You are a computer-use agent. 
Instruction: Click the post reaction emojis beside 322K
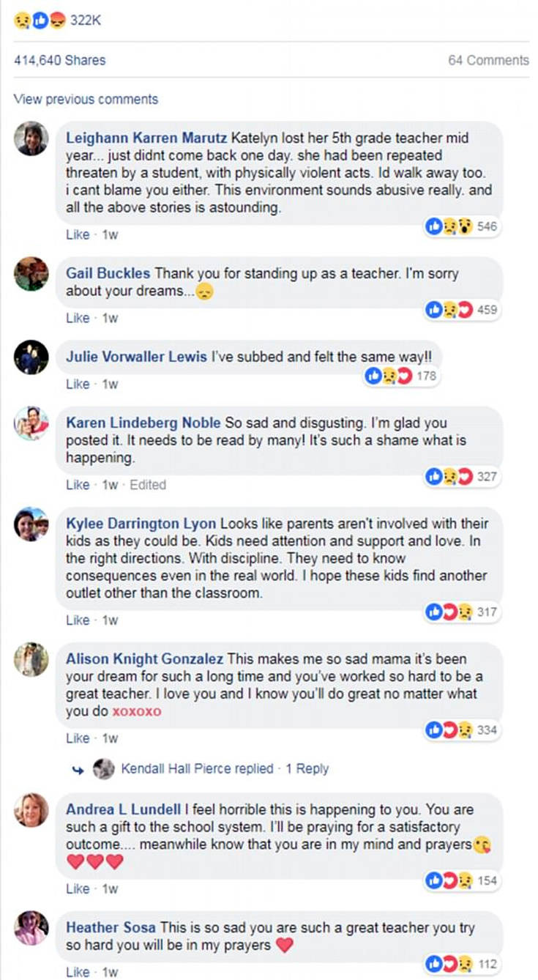pos(40,21)
